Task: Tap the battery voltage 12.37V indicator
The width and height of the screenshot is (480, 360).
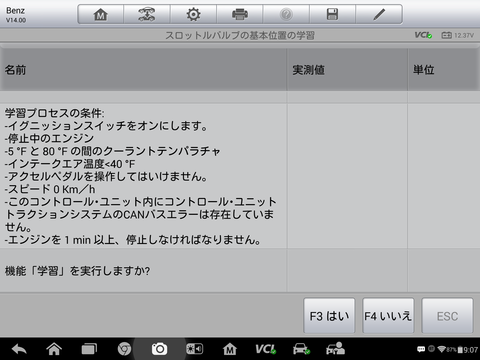Action: click(x=457, y=35)
